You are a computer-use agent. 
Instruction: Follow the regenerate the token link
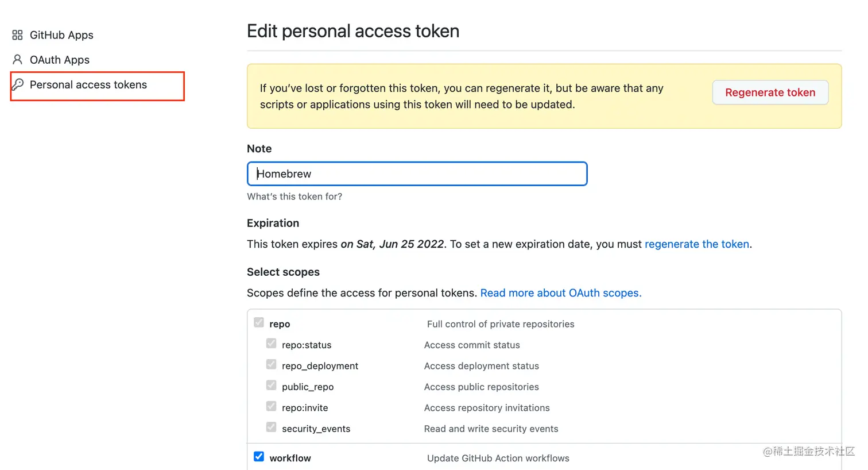696,244
